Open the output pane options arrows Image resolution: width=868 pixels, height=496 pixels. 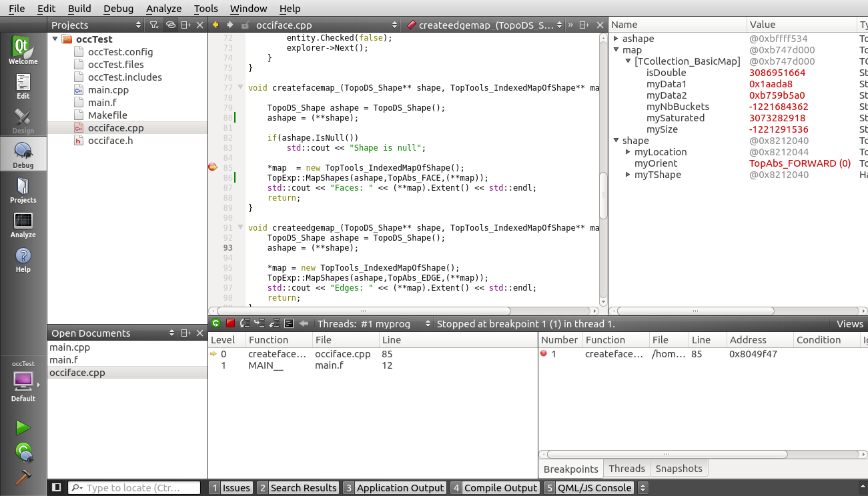click(x=644, y=487)
